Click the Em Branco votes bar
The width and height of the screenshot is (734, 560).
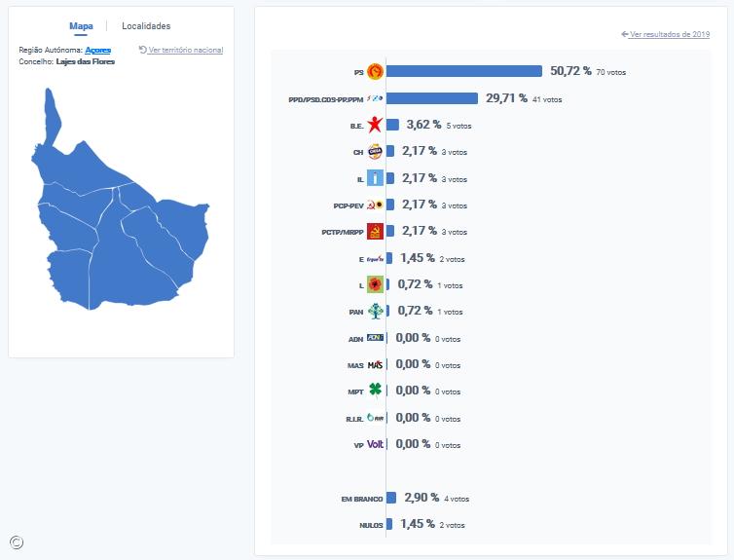(391, 498)
